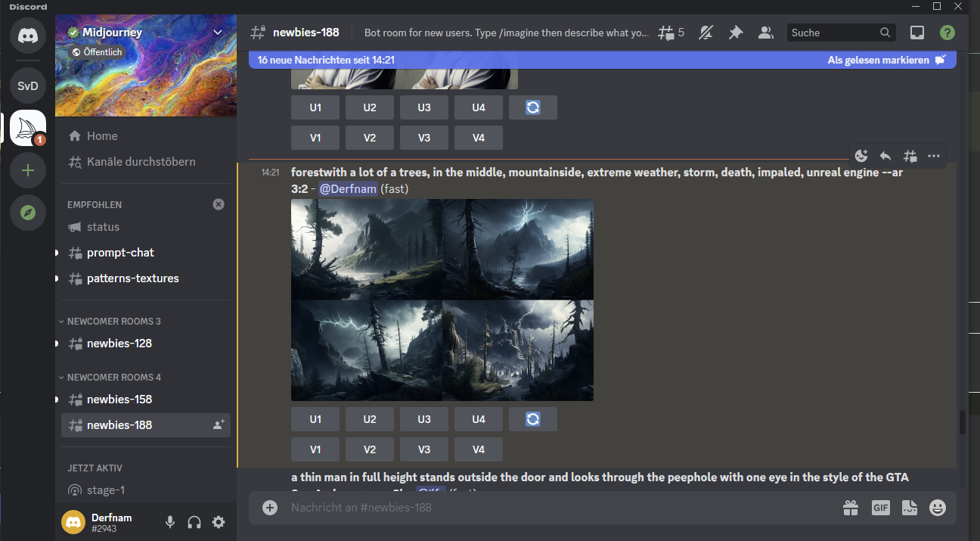The width and height of the screenshot is (980, 541).
Task: Toggle member list icon
Action: click(x=765, y=33)
